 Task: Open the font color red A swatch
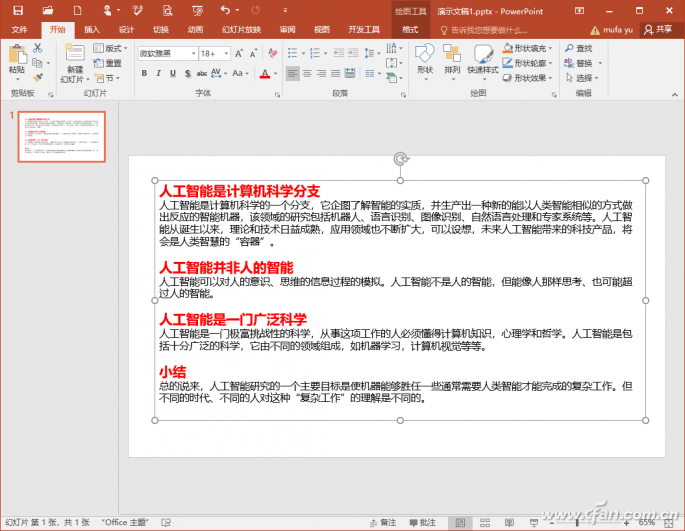click(265, 73)
